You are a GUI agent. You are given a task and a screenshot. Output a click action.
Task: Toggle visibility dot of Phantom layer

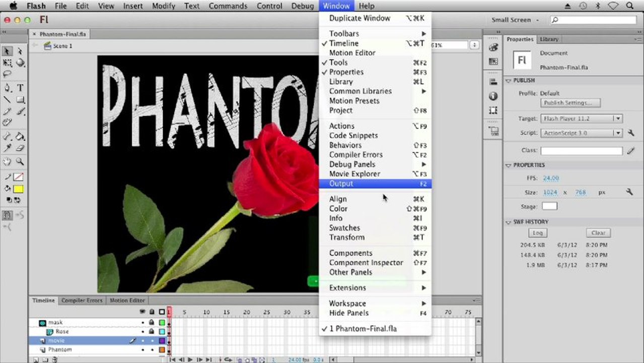click(142, 349)
